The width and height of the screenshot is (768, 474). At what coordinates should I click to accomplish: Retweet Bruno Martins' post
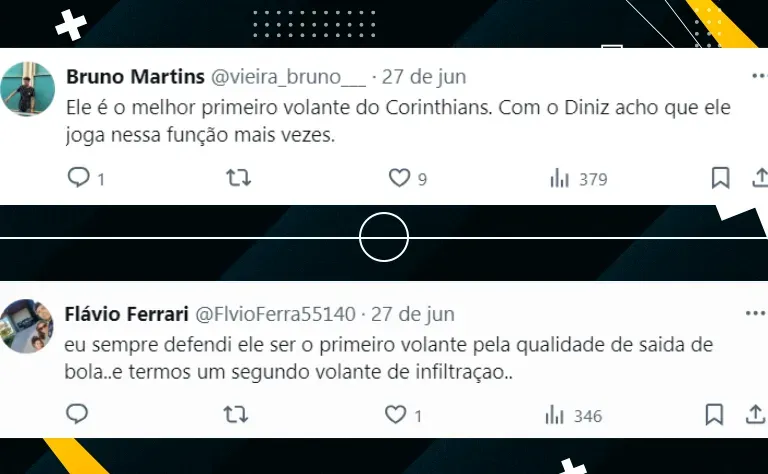click(x=239, y=177)
